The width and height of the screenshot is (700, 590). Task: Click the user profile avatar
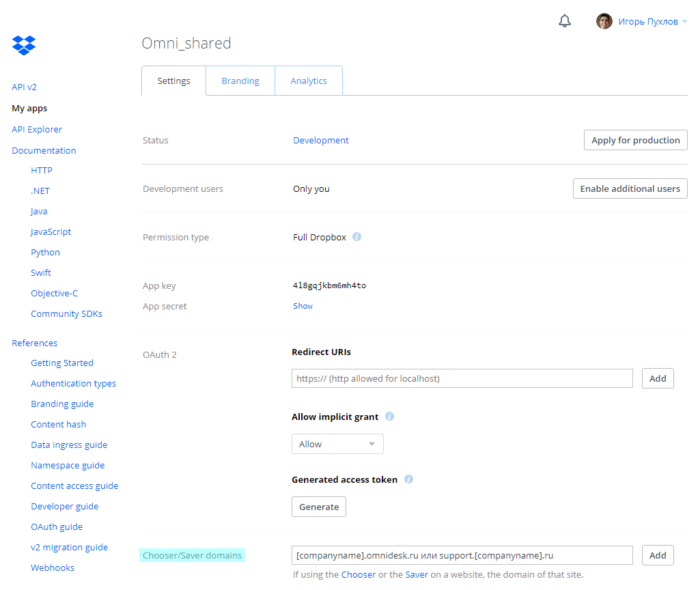(x=604, y=21)
